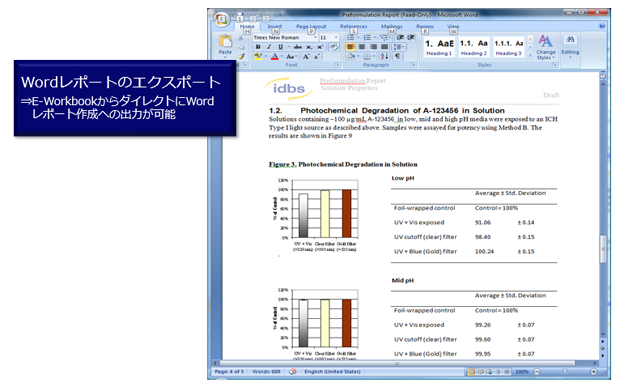
Task: Switch to the Page Layout tab
Action: [311, 26]
